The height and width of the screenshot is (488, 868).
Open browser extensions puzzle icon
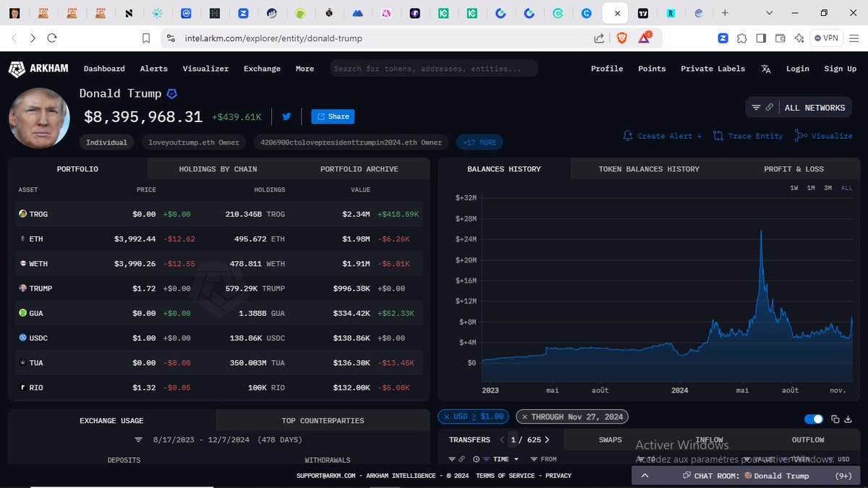(x=742, y=38)
